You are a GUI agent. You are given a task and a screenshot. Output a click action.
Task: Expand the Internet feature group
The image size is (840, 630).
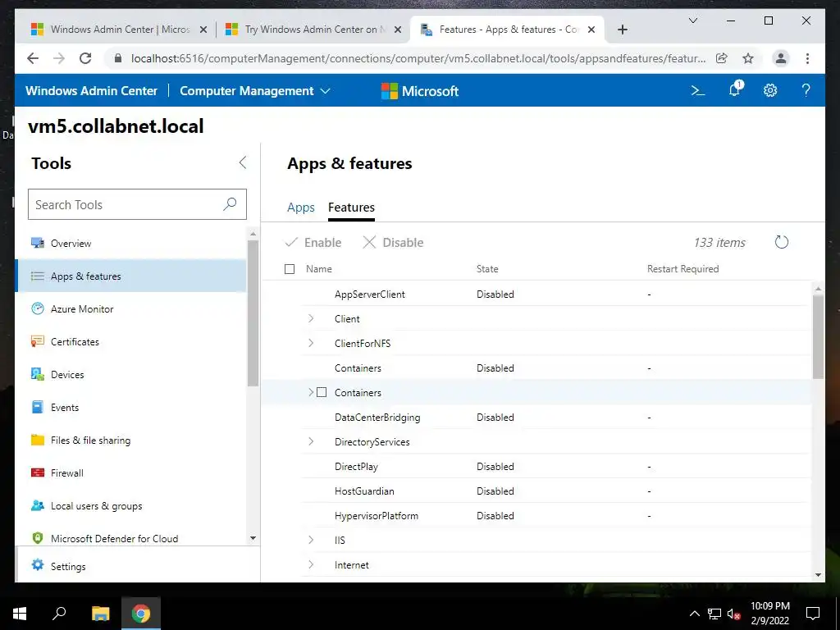311,564
